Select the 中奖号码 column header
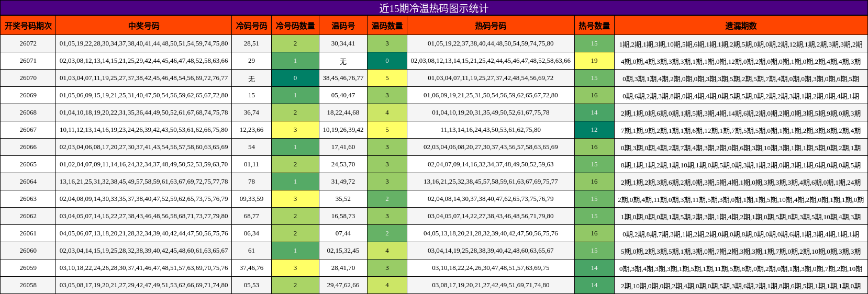Screen dimensions: 868x294 click(x=143, y=26)
